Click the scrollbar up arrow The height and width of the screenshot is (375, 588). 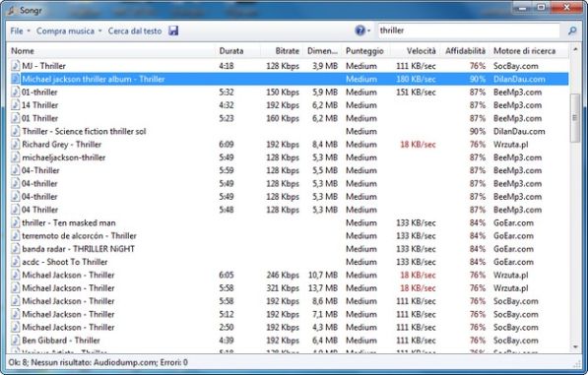click(x=575, y=49)
